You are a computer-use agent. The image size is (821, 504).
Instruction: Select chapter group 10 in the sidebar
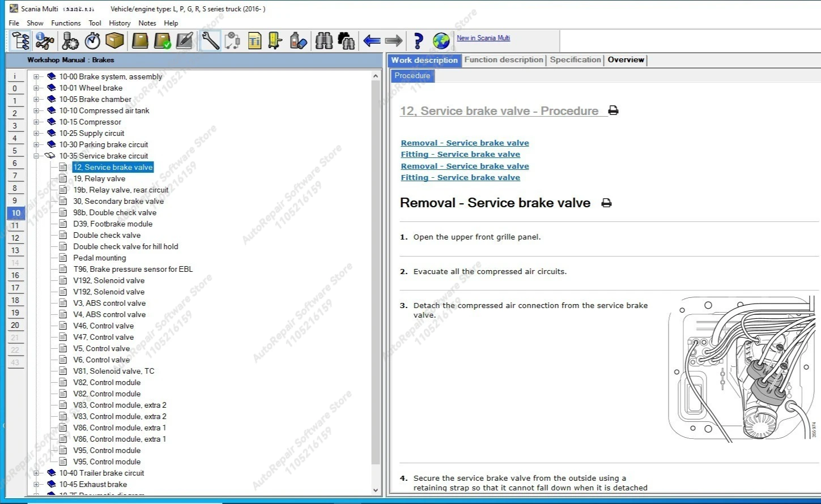(x=15, y=213)
